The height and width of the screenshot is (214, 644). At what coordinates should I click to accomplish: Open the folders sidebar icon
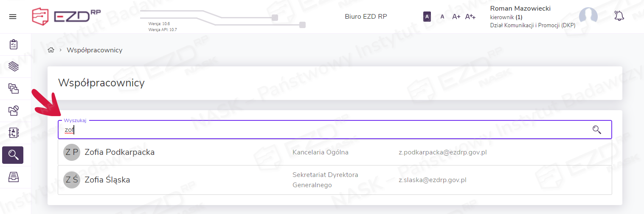pos(14,88)
